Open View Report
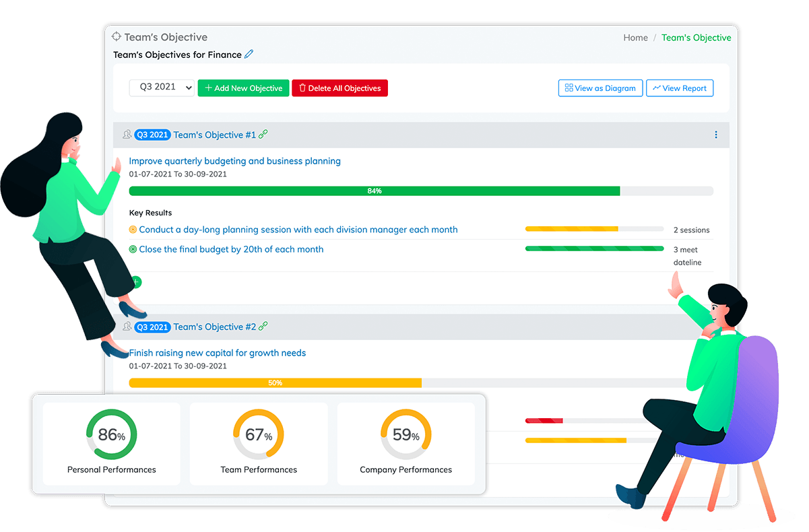 point(679,88)
